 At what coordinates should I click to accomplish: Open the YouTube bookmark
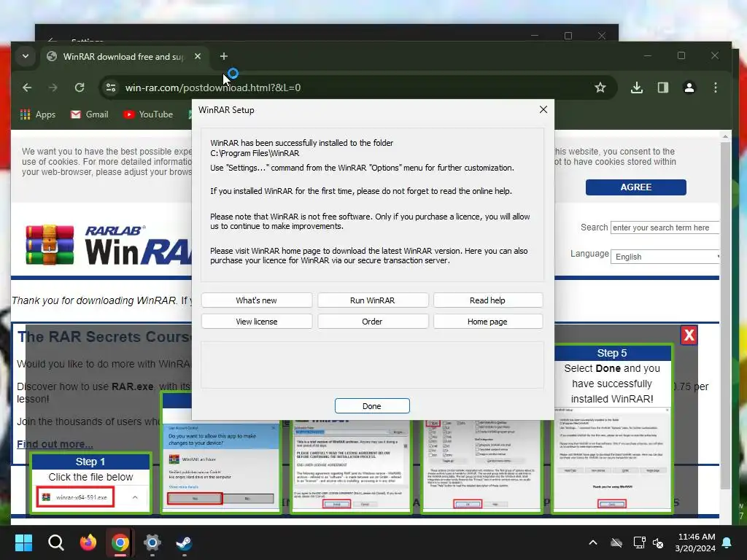(x=148, y=114)
